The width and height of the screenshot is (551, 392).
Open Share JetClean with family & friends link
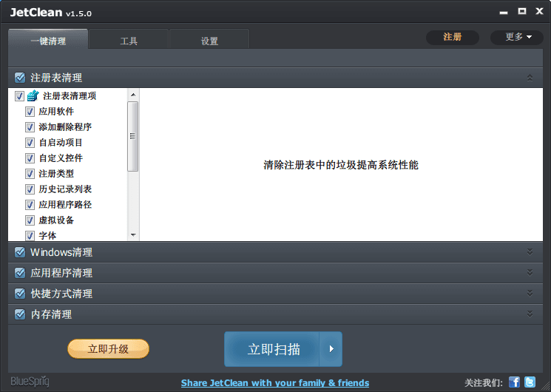pyautogui.click(x=275, y=383)
